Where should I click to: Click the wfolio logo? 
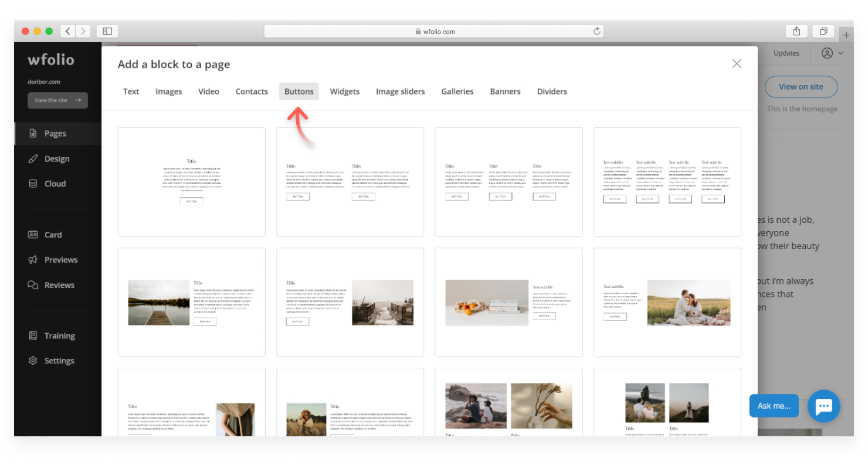coord(51,60)
